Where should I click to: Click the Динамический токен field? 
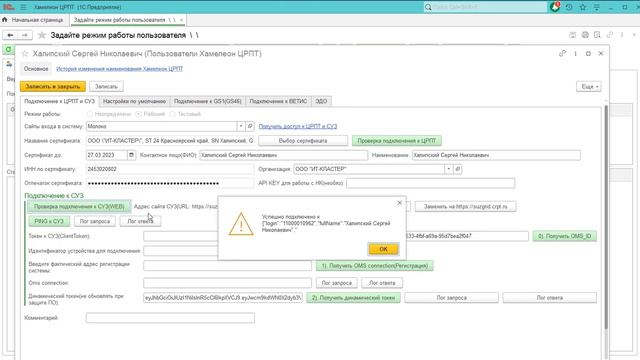tap(223, 298)
